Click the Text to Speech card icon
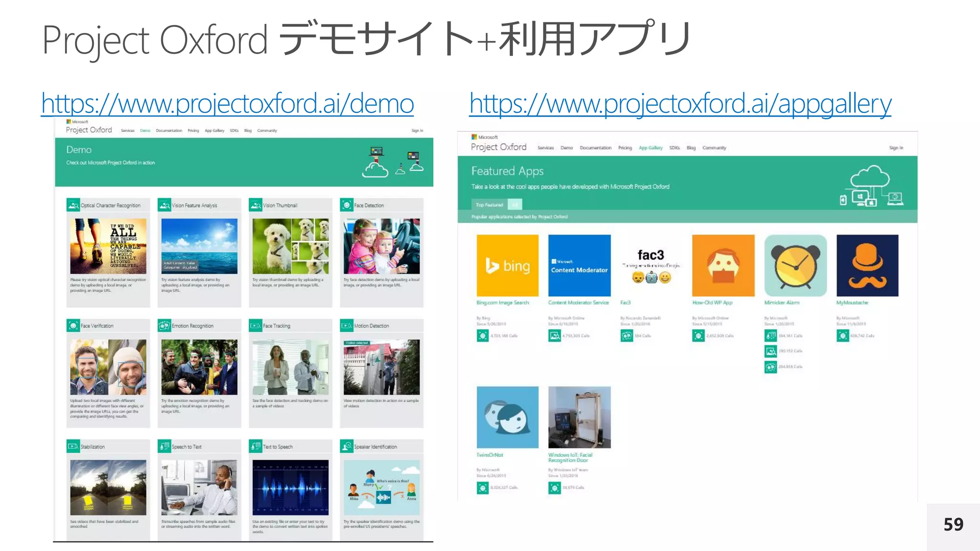Viewport: 980px width, 551px height. point(256,446)
